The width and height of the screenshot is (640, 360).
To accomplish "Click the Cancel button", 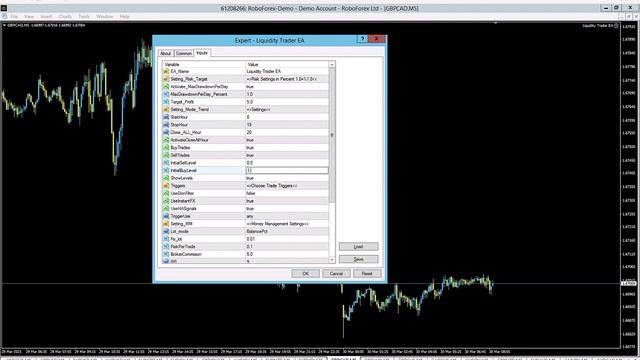I will [336, 273].
